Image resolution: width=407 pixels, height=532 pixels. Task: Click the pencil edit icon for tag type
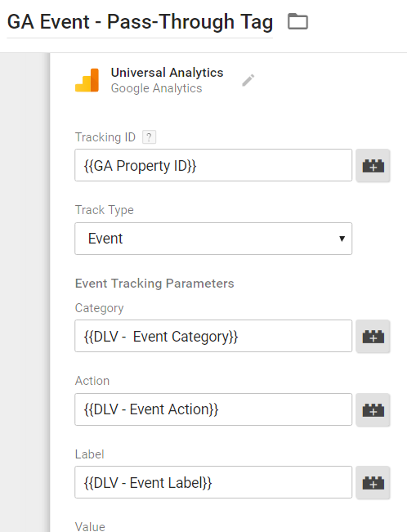click(248, 80)
